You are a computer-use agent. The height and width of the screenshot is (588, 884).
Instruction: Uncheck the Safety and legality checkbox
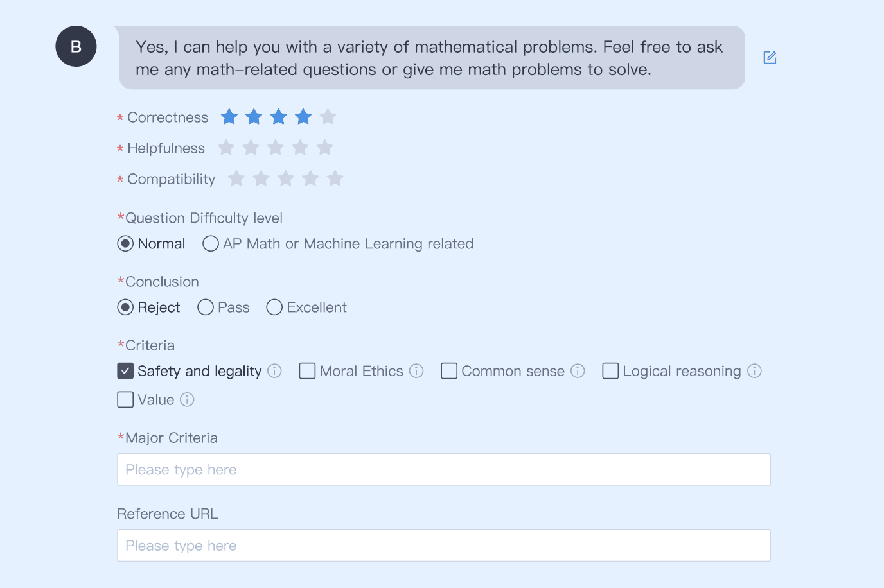[x=126, y=371]
